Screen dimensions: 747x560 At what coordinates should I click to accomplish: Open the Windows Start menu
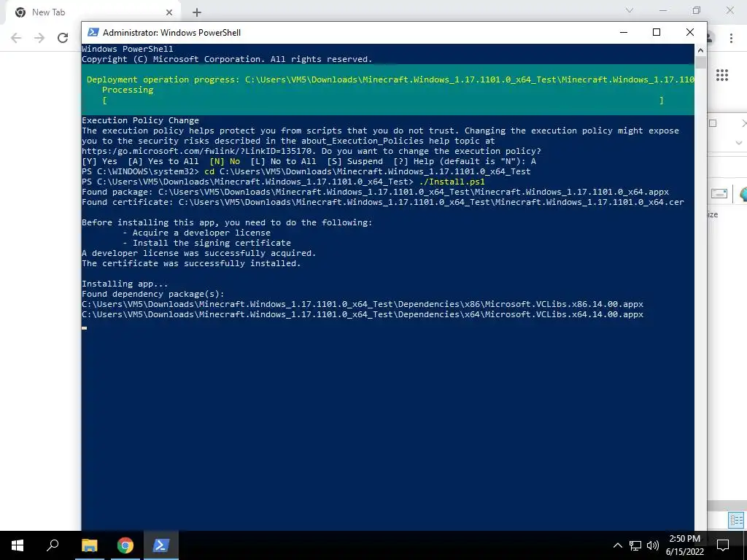pos(18,545)
